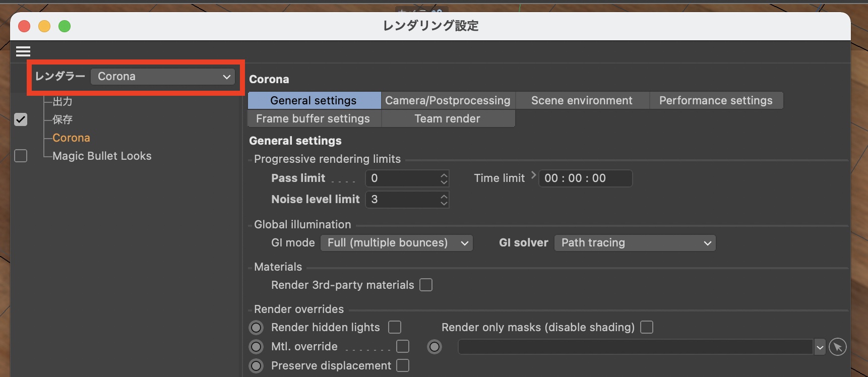Viewport: 868px width, 377px height.
Task: Click the Preserve displacement keyframe dot
Action: pos(256,366)
